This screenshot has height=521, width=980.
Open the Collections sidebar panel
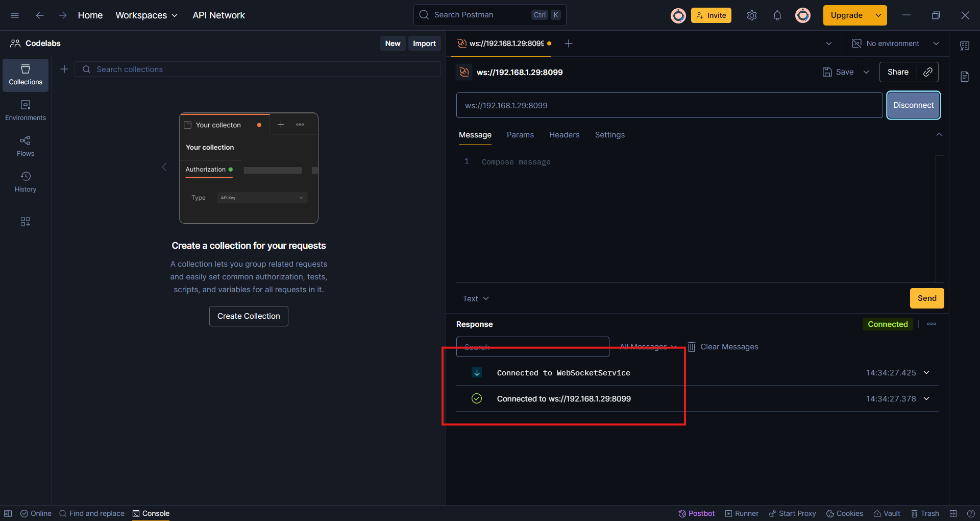pyautogui.click(x=26, y=75)
